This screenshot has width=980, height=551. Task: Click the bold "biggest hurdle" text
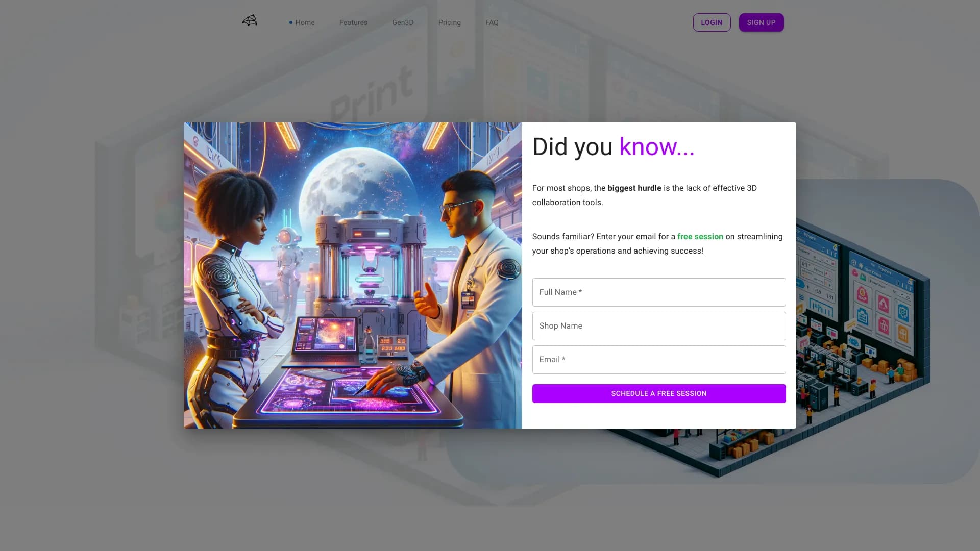[x=634, y=188]
